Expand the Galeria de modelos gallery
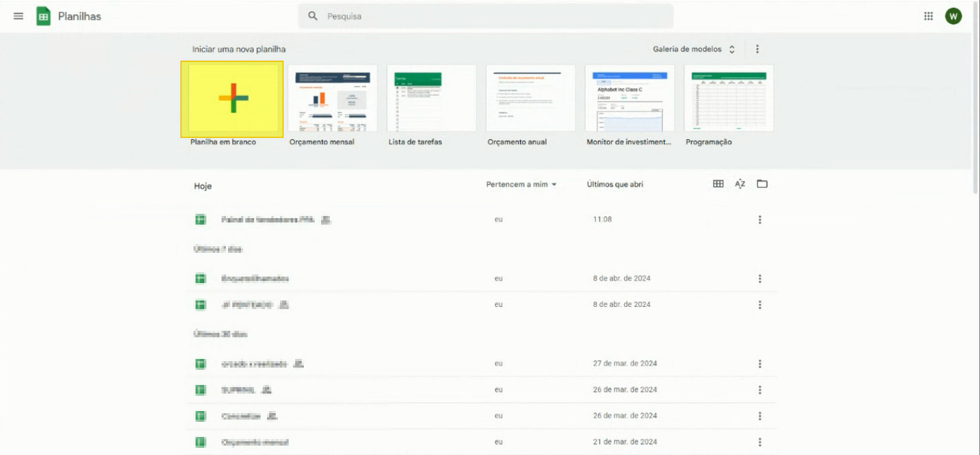Viewport: 980px width, 455px height. click(694, 49)
